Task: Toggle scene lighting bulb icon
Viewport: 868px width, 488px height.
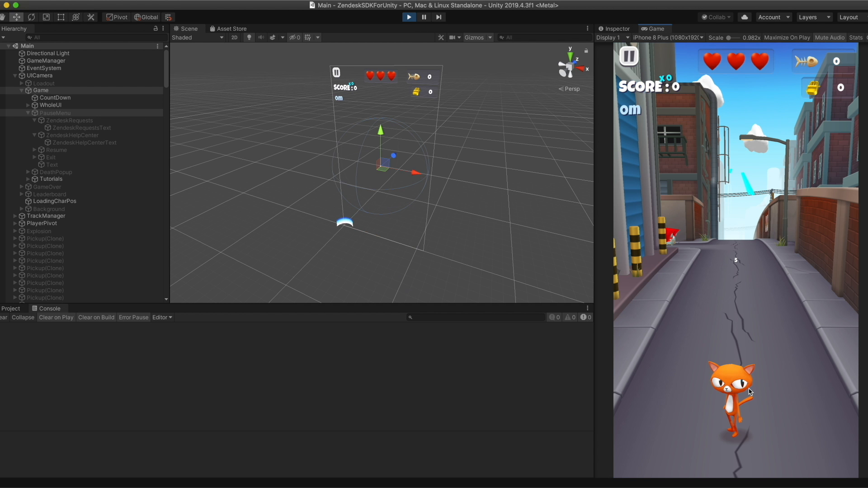Action: (x=249, y=38)
